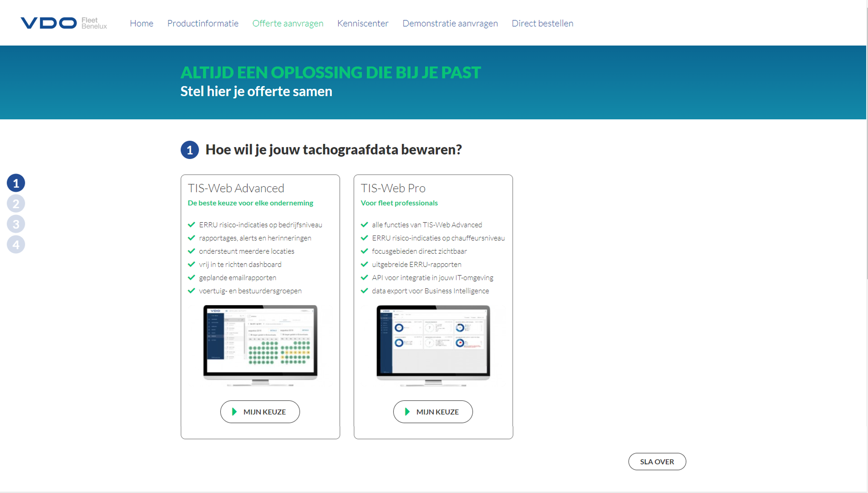The width and height of the screenshot is (868, 493).
Task: Jump to step 3 in side navigator
Action: (16, 224)
